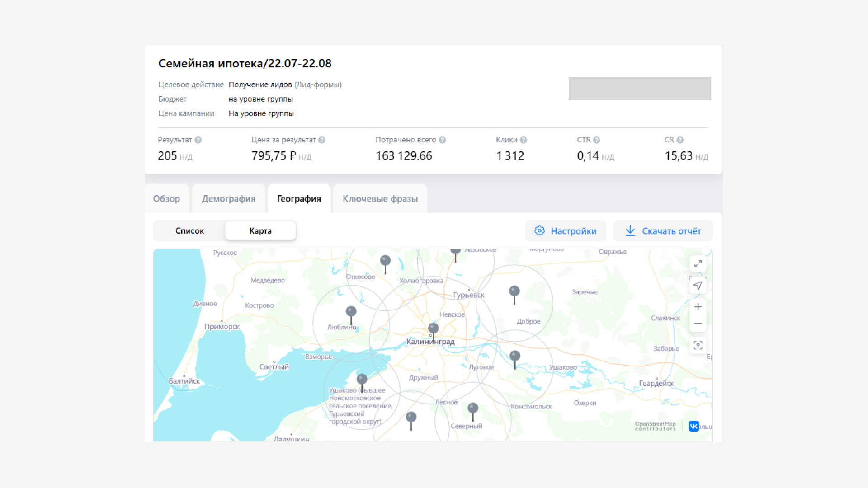Click the map focus target icon
This screenshot has height=488, width=868.
point(698,345)
